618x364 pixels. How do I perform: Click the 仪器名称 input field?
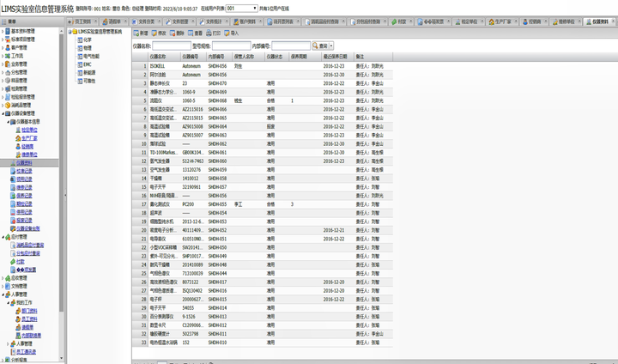click(172, 46)
